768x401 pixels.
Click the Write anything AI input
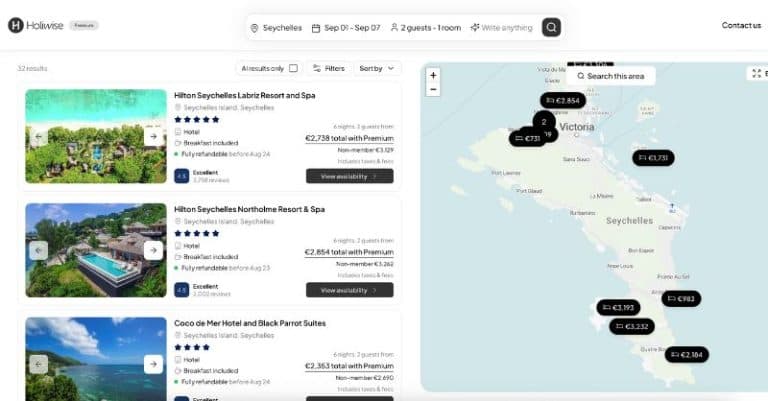pyautogui.click(x=502, y=28)
